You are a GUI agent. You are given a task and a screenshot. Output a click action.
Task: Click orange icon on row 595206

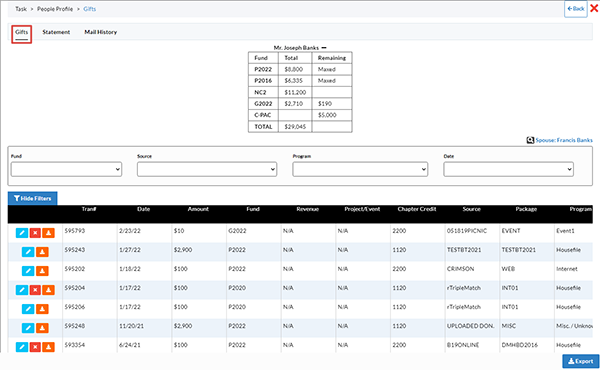pos(42,309)
